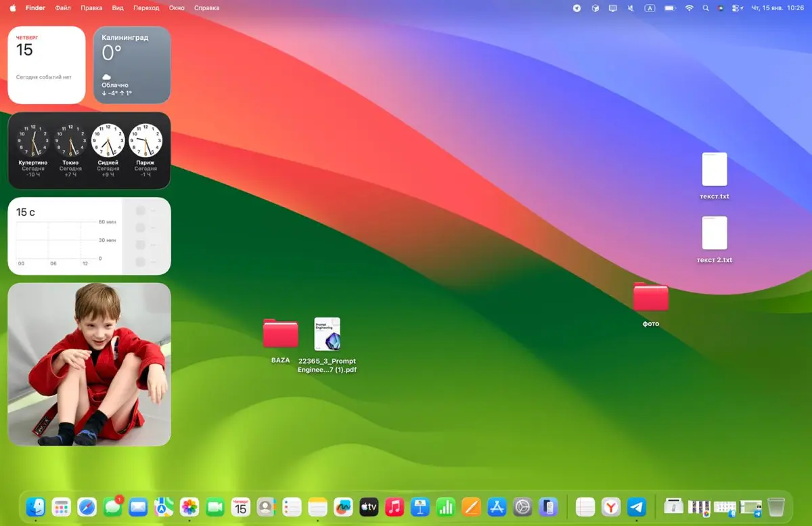Click the battery status icon
This screenshot has height=526, width=812.
[670, 8]
